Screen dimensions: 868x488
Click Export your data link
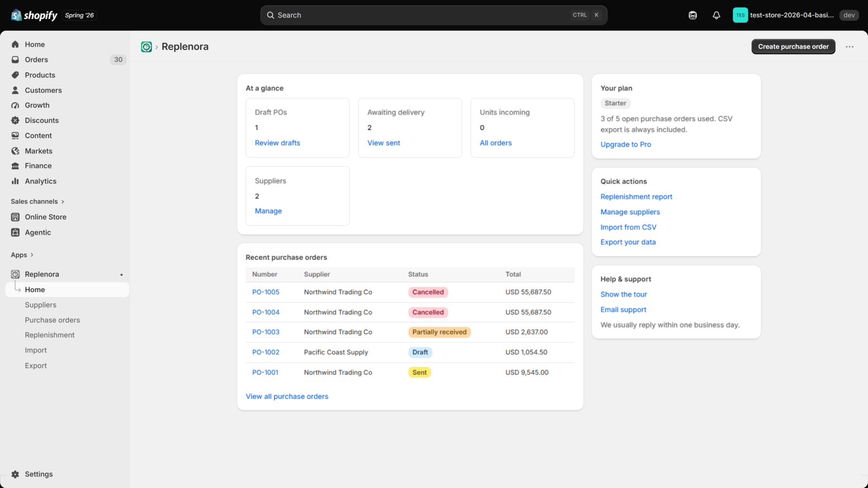(x=628, y=242)
